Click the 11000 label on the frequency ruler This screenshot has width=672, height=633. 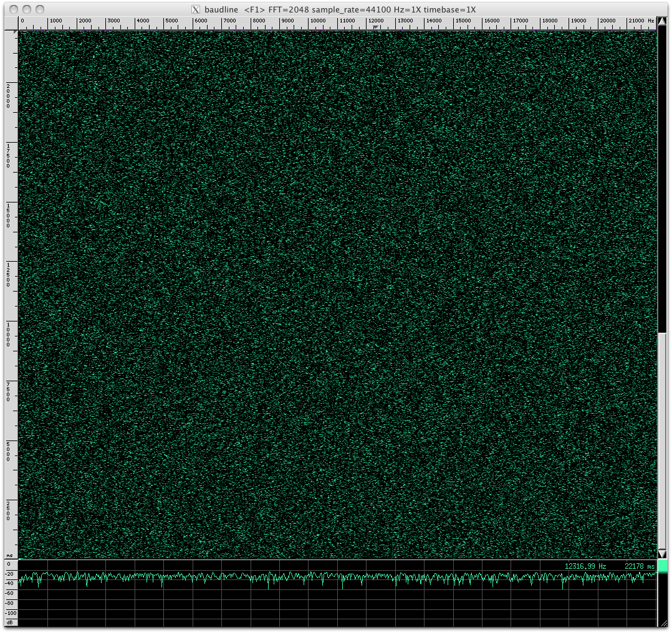pos(347,21)
